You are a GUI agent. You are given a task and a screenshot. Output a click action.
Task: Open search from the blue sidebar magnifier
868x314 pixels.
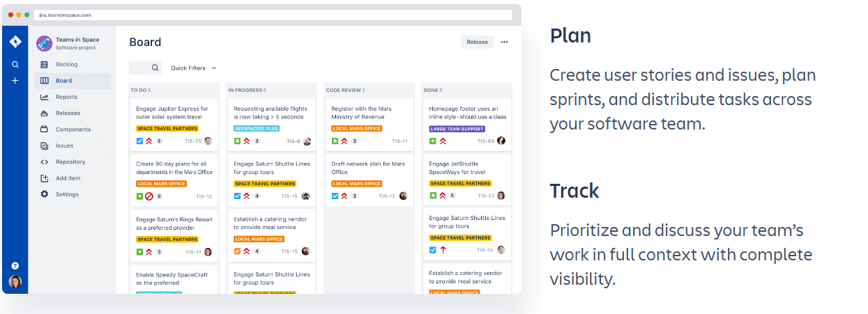tap(15, 64)
